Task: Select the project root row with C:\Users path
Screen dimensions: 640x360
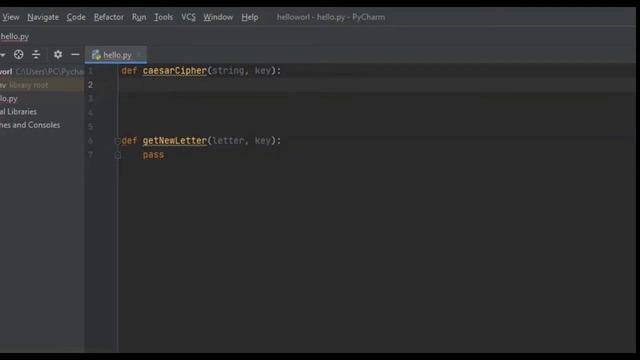Action: [x=42, y=71]
